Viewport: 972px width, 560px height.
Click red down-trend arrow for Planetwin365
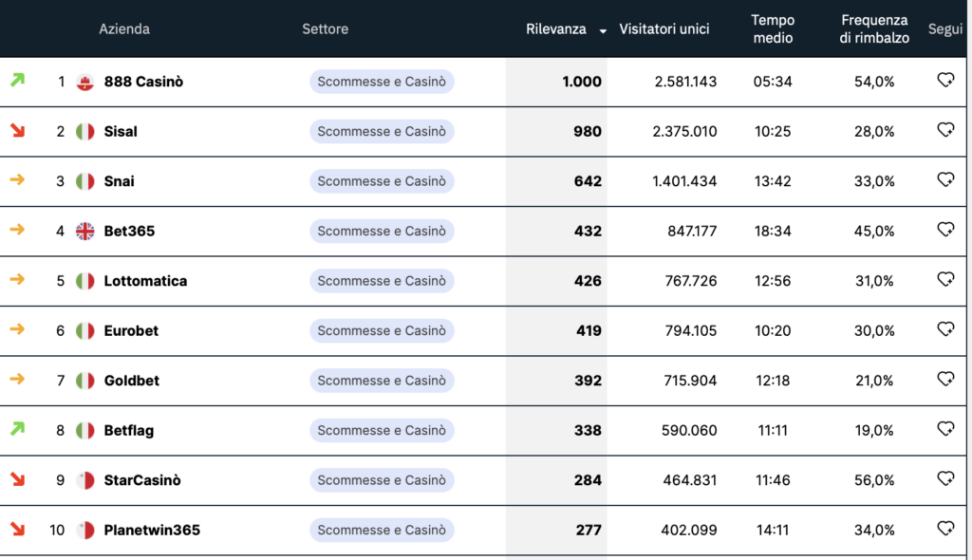pyautogui.click(x=17, y=529)
